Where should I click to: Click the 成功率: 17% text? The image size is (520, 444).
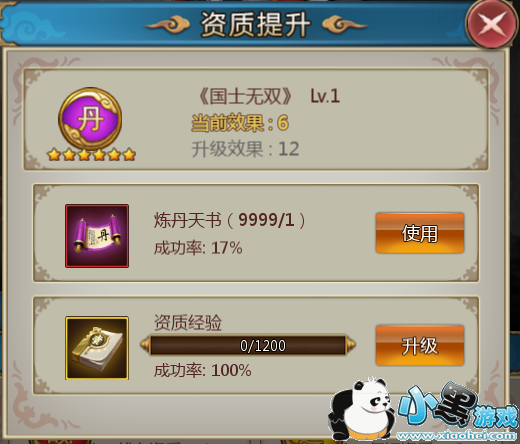(198, 248)
